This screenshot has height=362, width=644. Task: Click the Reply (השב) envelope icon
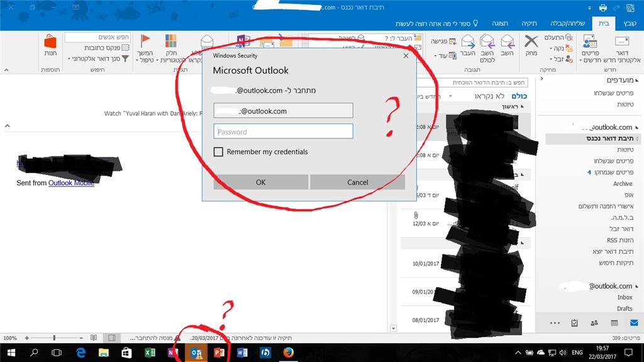508,42
